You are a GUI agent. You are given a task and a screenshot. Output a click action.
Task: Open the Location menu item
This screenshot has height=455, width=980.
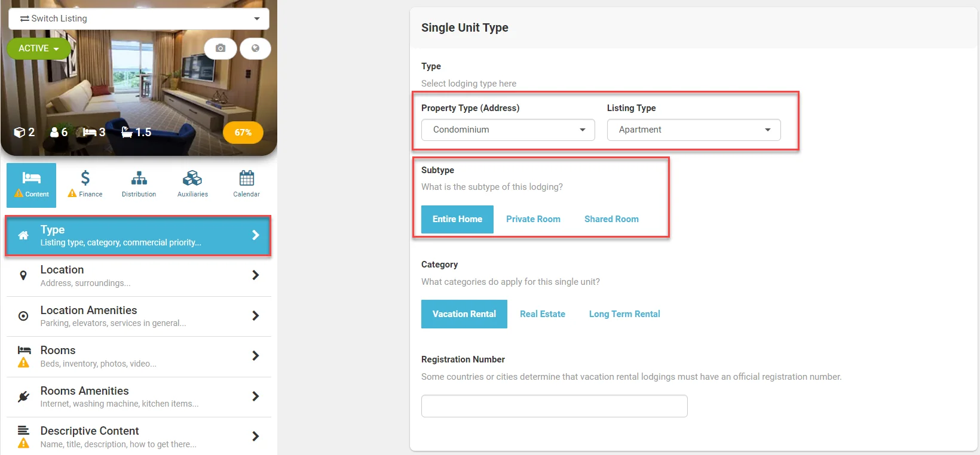[139, 276]
